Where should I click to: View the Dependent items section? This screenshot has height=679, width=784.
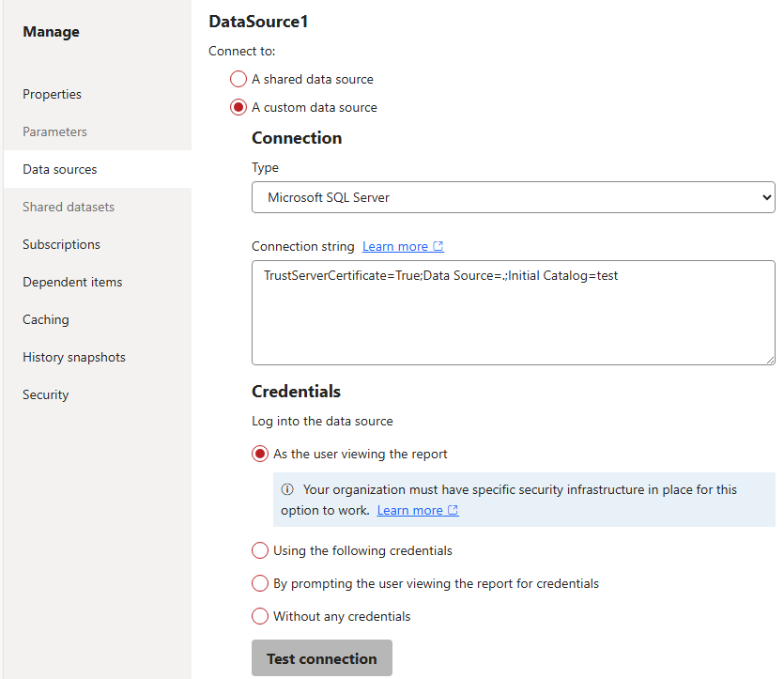(x=72, y=282)
